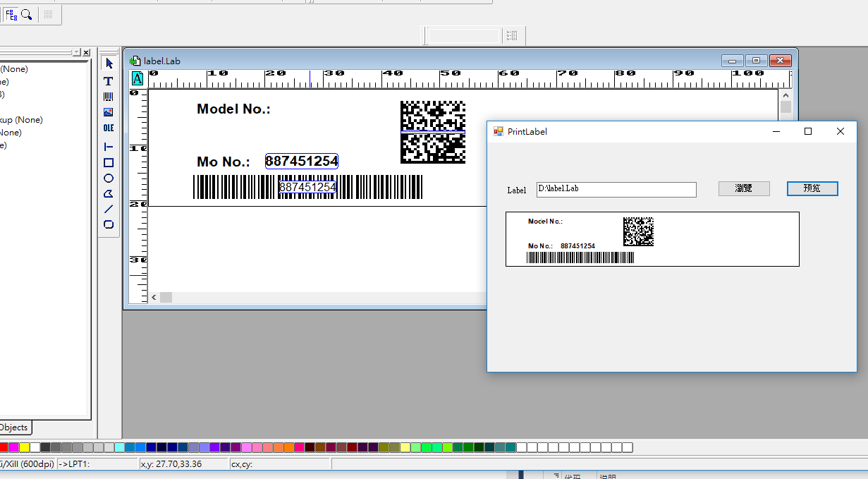Screen dimensions: 868x479
Task: Select the Barcode creation tool
Action: coord(109,97)
